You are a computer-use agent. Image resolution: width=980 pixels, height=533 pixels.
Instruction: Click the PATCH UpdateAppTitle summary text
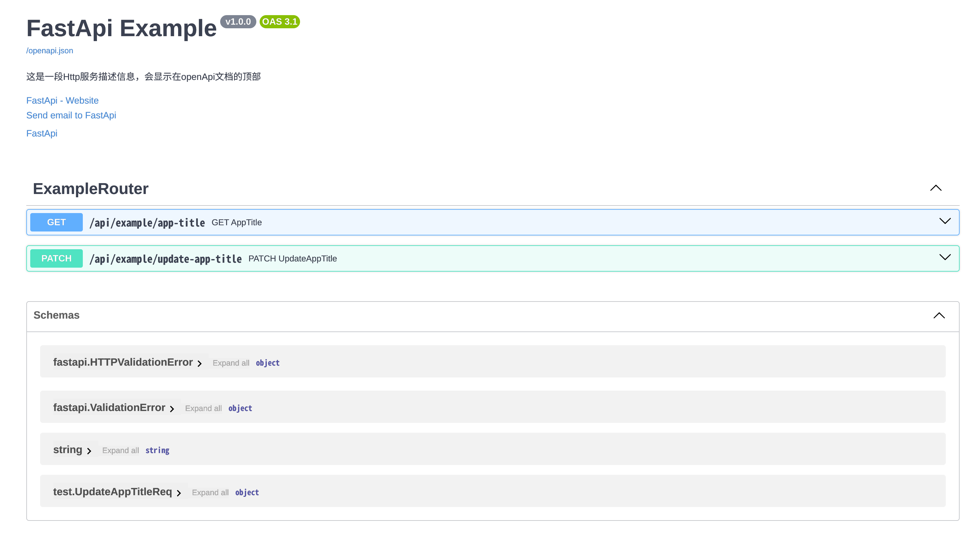click(292, 258)
